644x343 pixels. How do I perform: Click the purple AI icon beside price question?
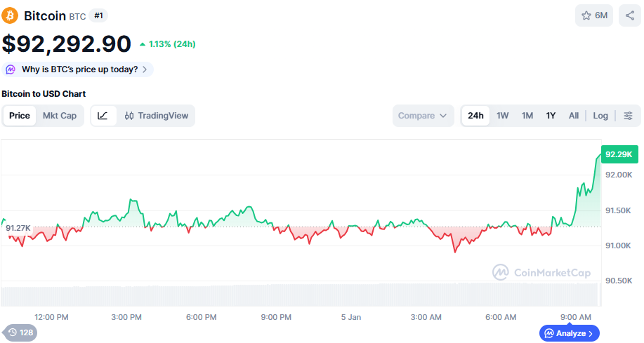point(11,69)
